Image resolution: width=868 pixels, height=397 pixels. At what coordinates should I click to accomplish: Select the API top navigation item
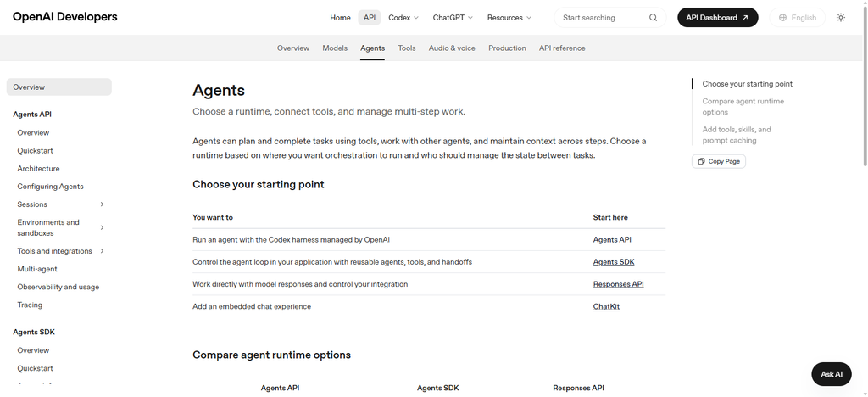point(370,18)
